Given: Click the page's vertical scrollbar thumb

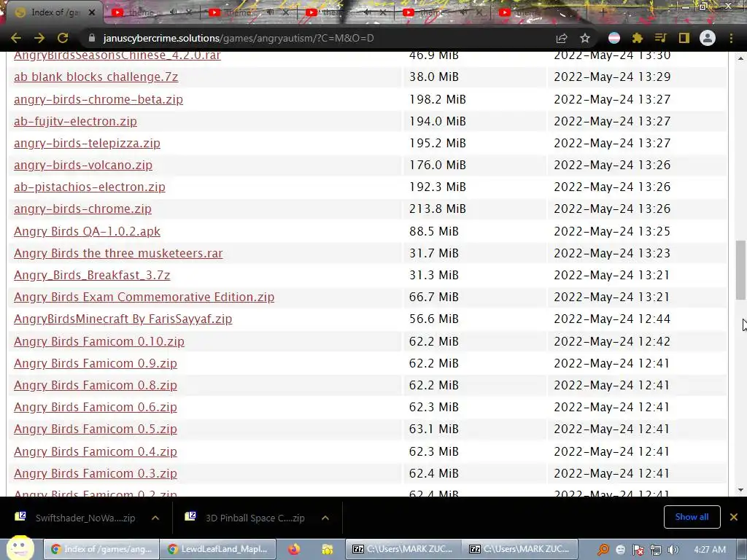Looking at the screenshot, I should point(740,270).
